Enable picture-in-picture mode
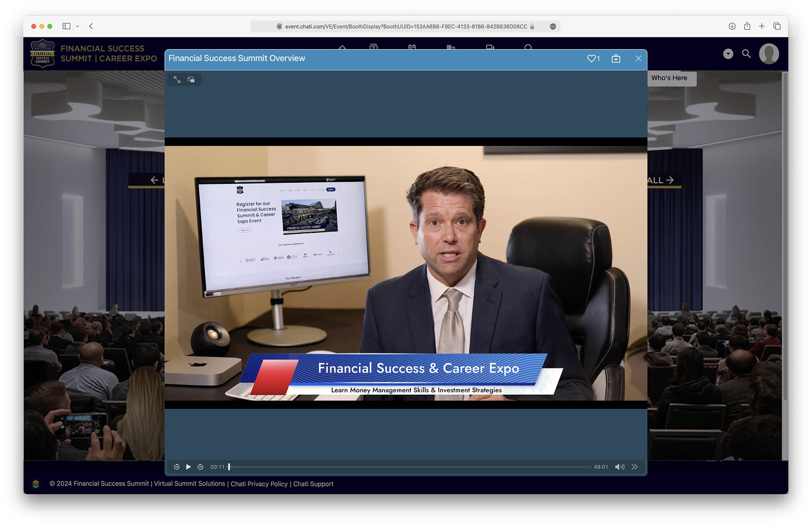 (191, 80)
